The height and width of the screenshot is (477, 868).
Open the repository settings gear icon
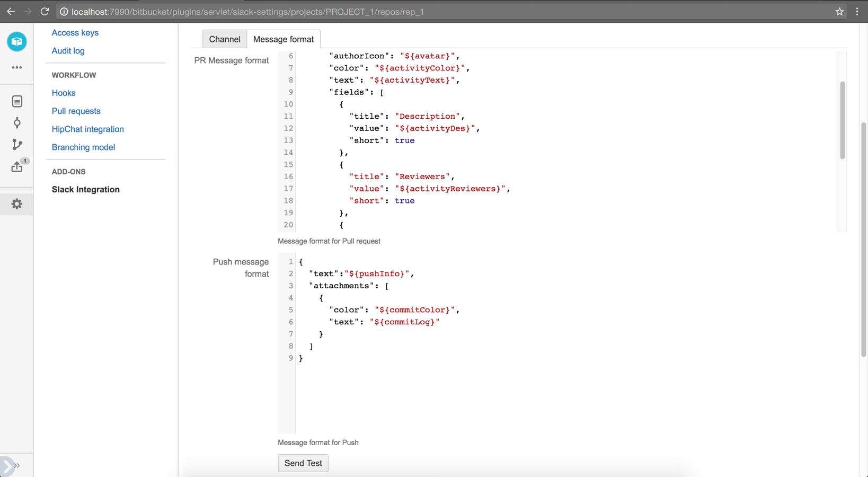pos(17,204)
